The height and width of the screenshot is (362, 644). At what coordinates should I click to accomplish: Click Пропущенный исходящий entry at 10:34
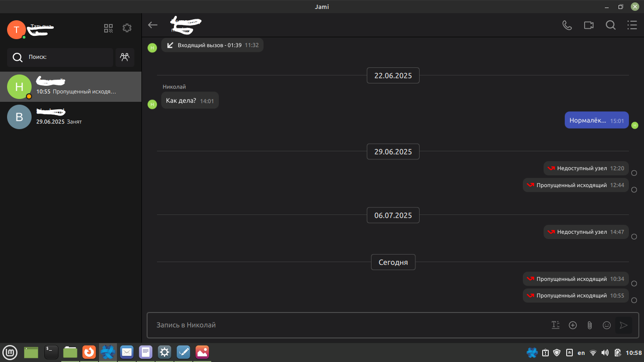click(x=576, y=279)
